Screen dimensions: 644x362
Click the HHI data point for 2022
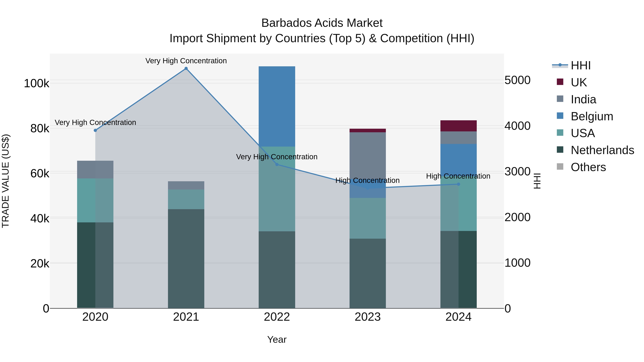coord(277,164)
